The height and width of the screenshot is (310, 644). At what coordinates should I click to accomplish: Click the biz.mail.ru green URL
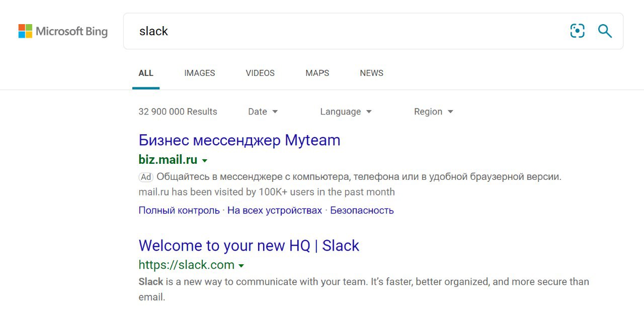click(x=168, y=160)
